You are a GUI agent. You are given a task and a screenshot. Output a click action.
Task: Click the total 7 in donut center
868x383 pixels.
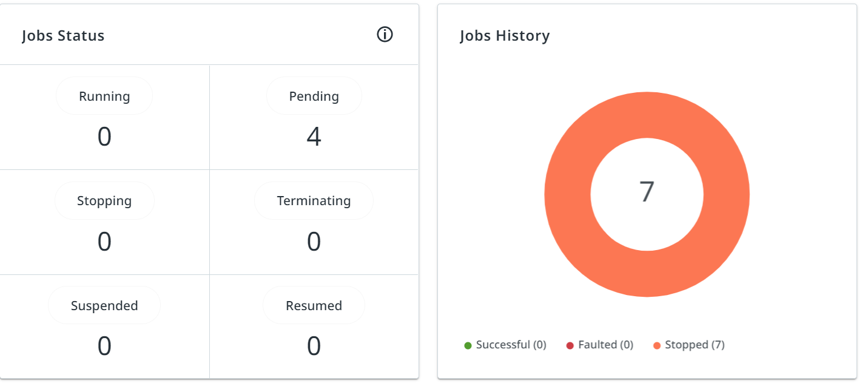(x=647, y=192)
